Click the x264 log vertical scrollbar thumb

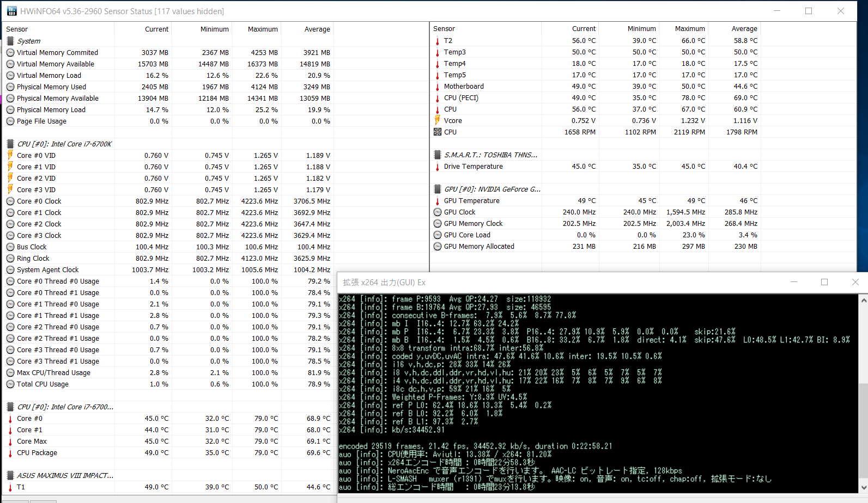(864, 432)
